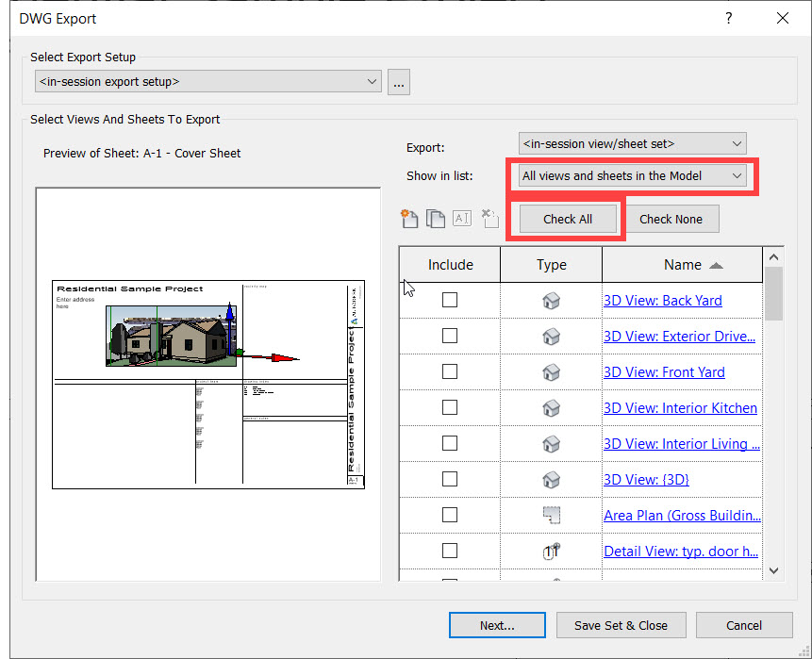Open the 3D View: Front Yard link
Viewport: 812px width, 659px height.
(665, 371)
